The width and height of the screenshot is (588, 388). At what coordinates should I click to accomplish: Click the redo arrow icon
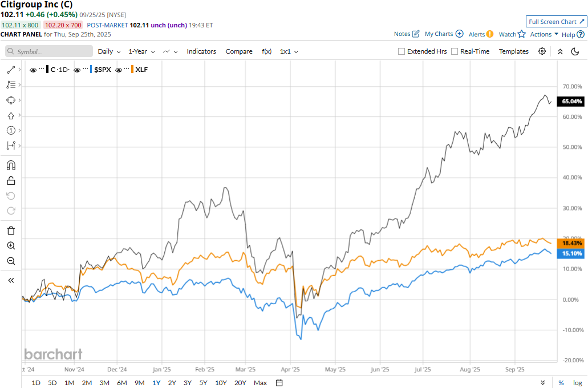11,211
